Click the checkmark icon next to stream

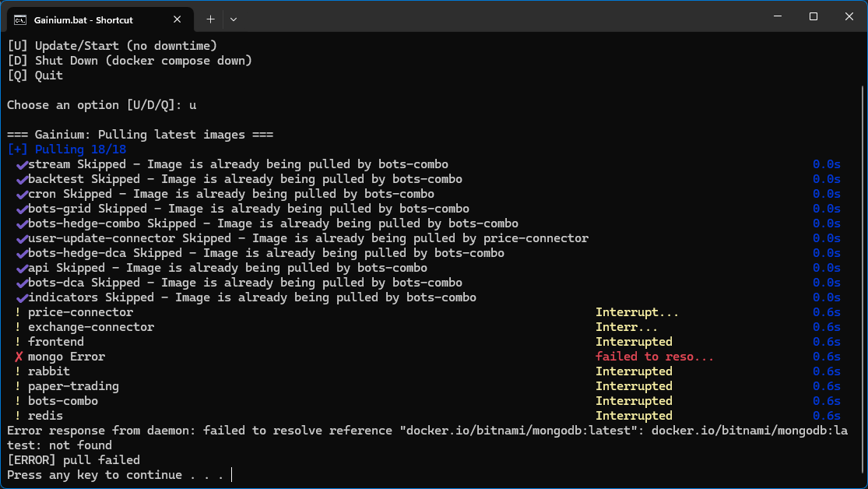tap(21, 164)
